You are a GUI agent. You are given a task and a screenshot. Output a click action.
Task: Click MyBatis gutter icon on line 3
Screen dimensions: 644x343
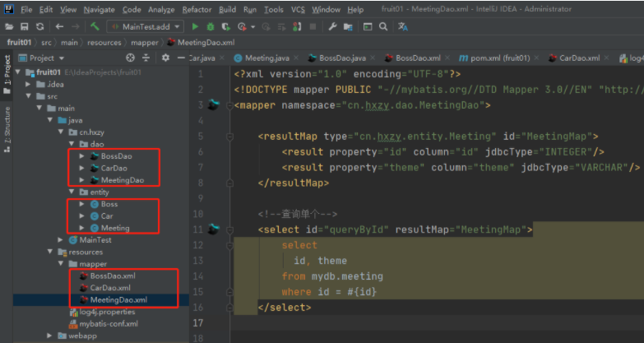pos(213,104)
